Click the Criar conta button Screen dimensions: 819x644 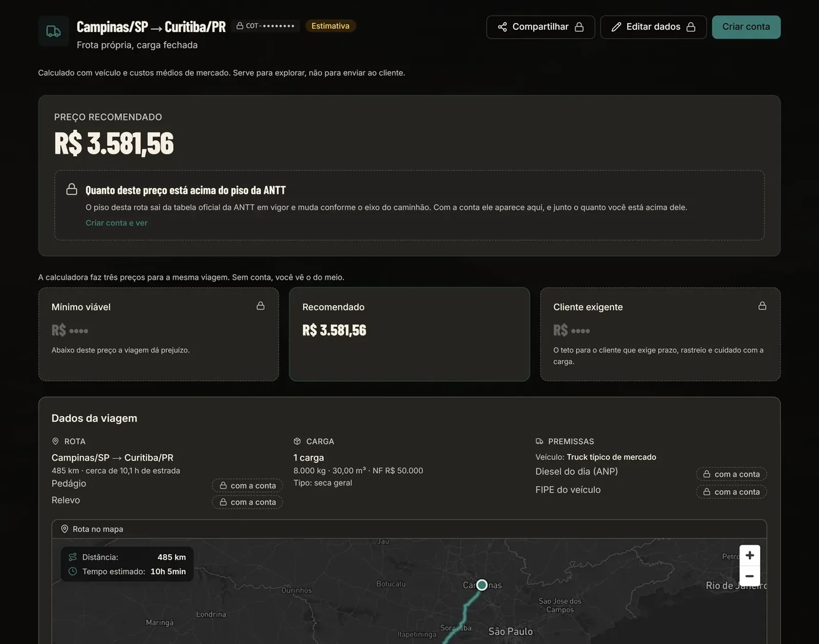[x=746, y=27]
